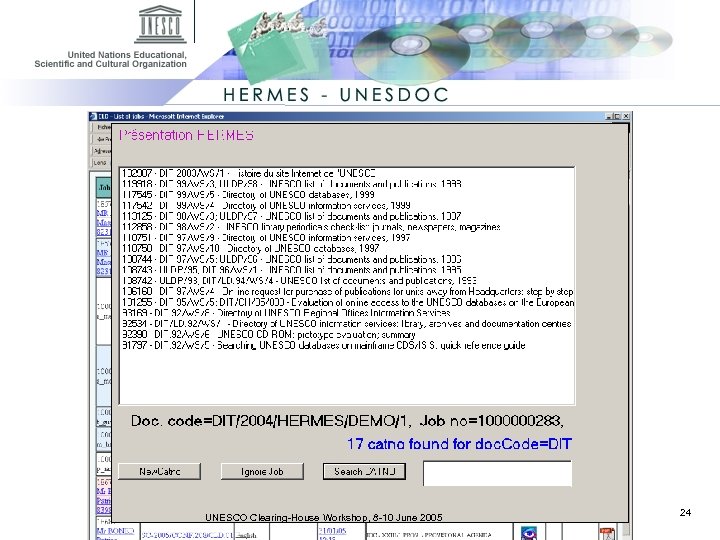Click the eye icon in bottom table row
The height and width of the screenshot is (540, 720).
(x=529, y=533)
